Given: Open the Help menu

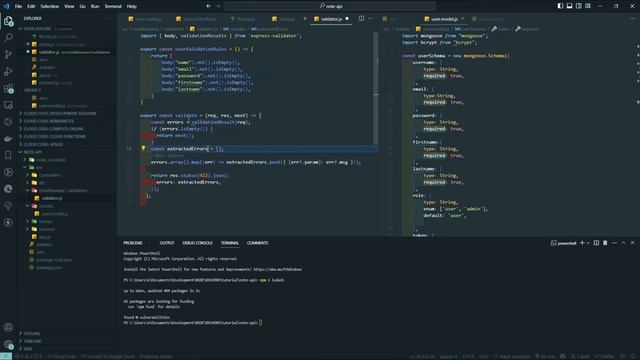Looking at the screenshot, I should click(131, 6).
